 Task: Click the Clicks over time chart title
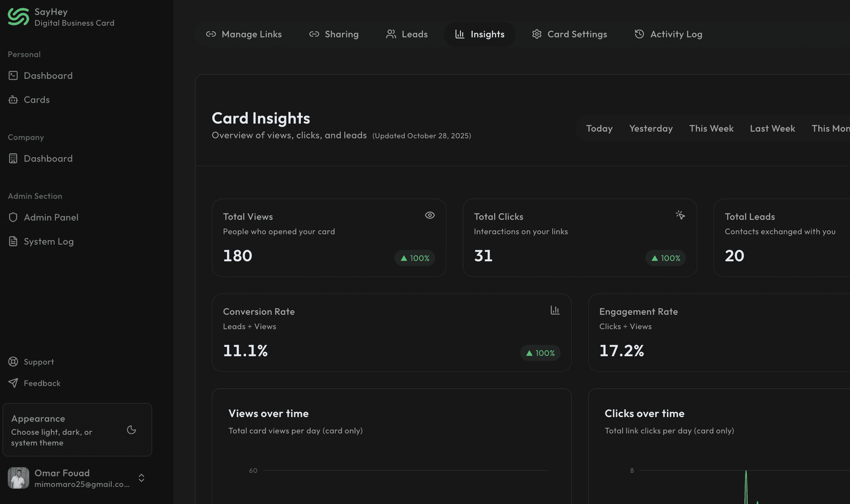coord(644,413)
